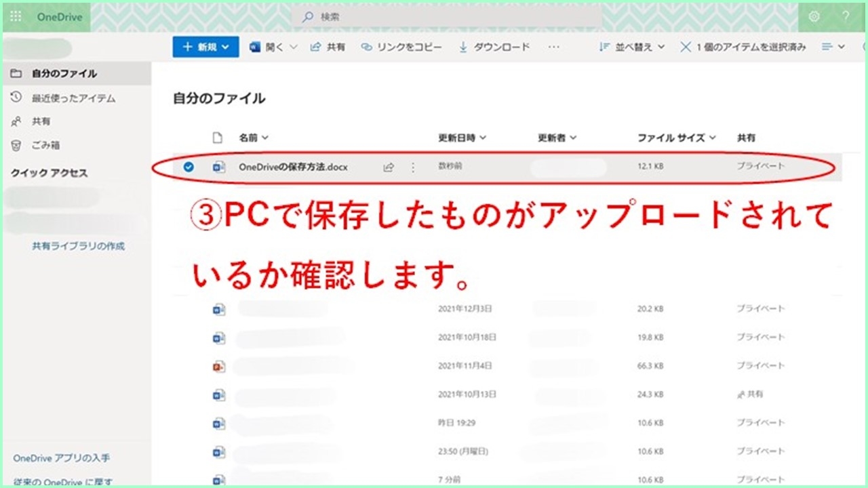The width and height of the screenshot is (868, 488).
Task: Click プライベート on the 12.1 KB row
Action: click(x=761, y=166)
